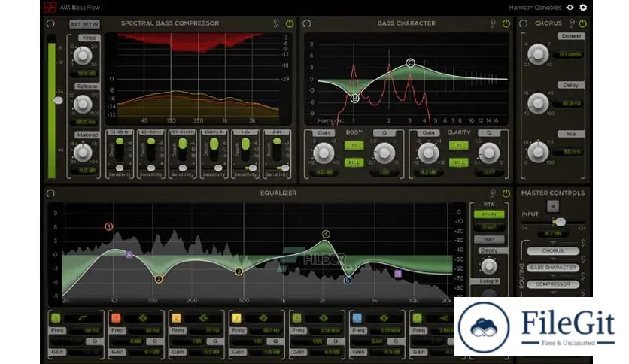Toggle the RTA IN button

(x=489, y=214)
